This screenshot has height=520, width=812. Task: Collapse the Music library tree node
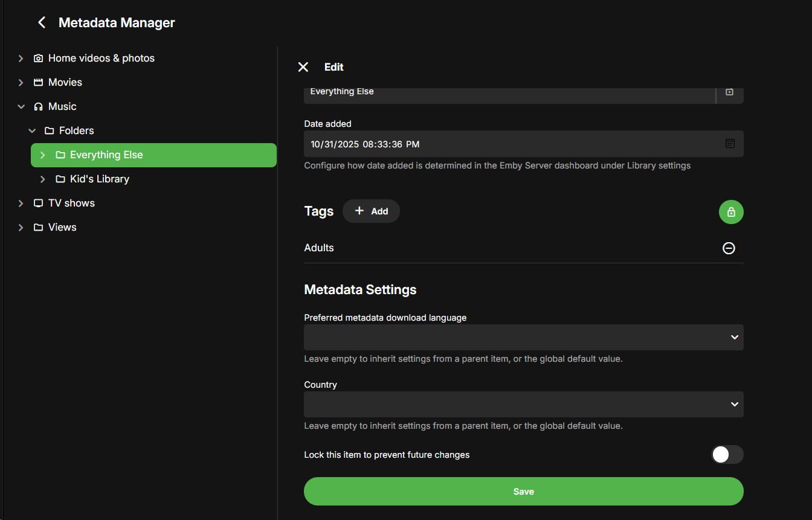click(x=21, y=107)
